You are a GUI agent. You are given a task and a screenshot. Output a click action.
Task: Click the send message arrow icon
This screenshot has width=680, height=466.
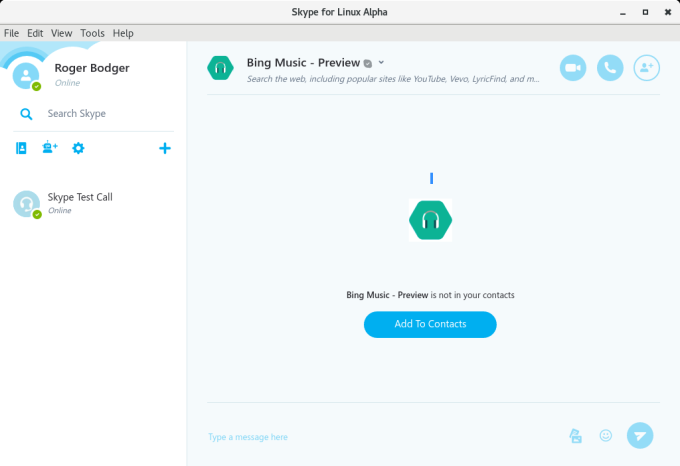[x=640, y=435]
